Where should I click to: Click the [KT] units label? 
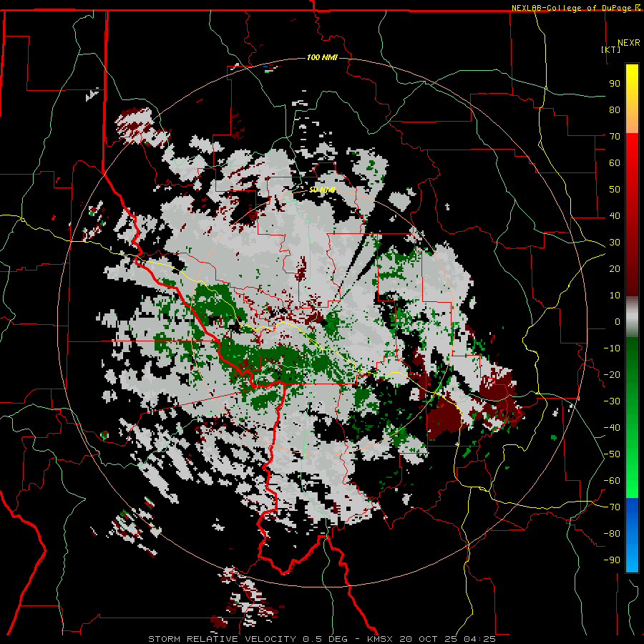610,49
